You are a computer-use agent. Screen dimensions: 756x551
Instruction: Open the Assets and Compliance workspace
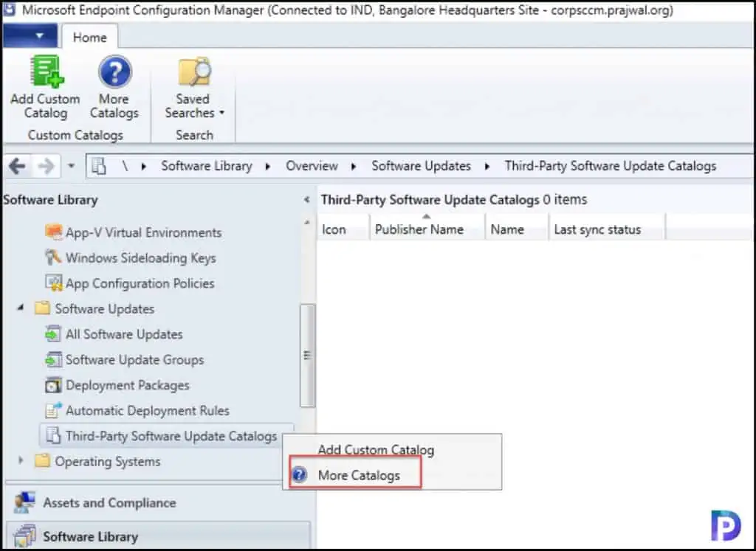157,502
